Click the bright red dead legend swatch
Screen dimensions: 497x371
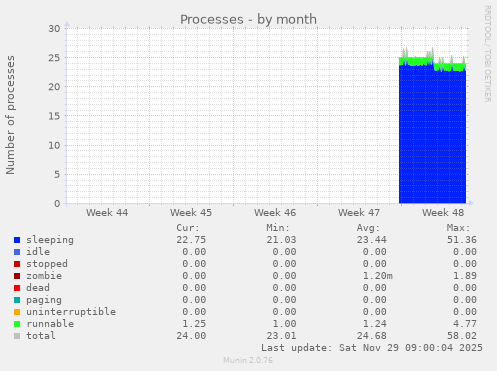pyautogui.click(x=17, y=288)
